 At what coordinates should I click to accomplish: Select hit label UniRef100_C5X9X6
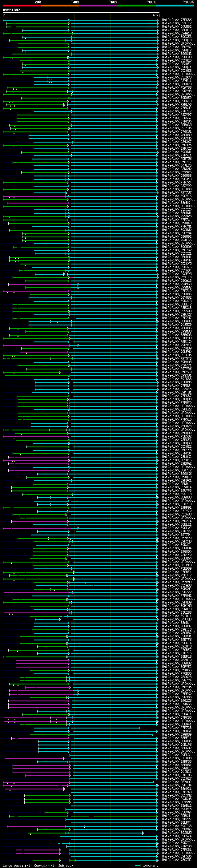click(177, 172)
